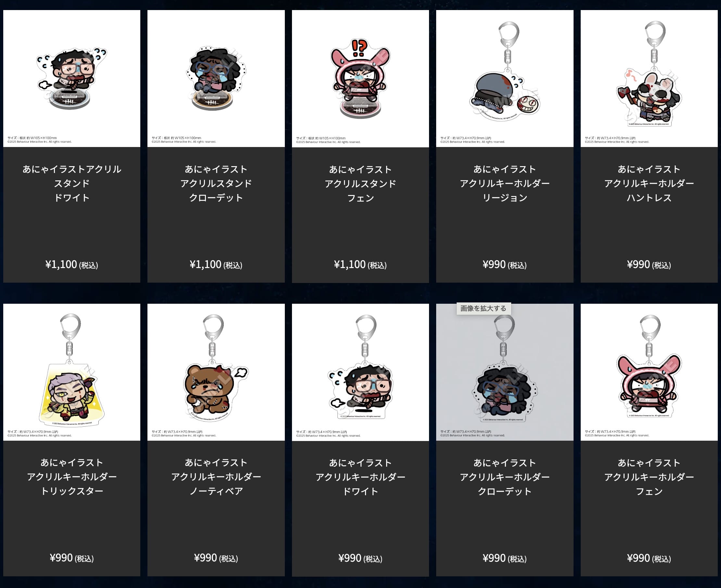Open the Feng acrylic stand product image
Image resolution: width=721 pixels, height=588 pixels.
(x=360, y=78)
